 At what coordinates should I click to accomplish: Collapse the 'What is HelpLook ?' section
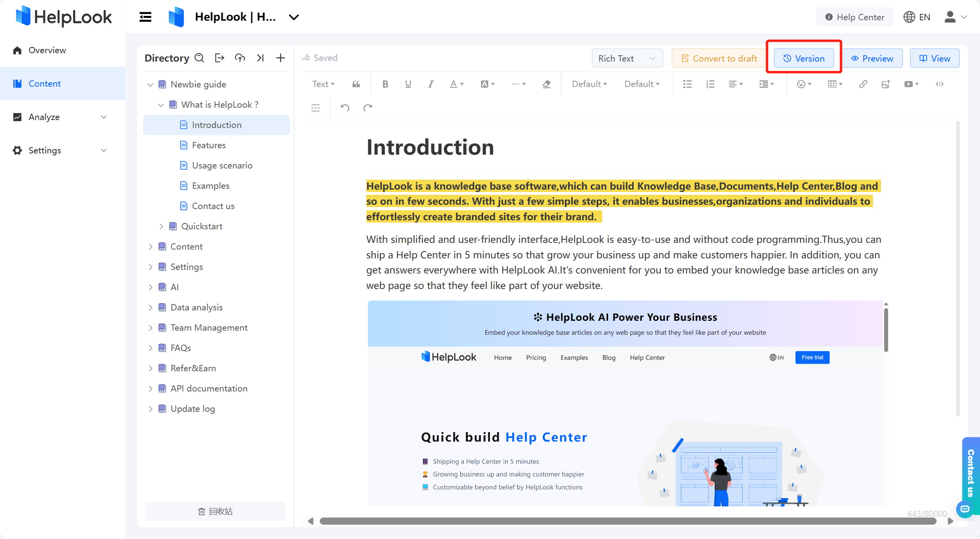click(161, 105)
